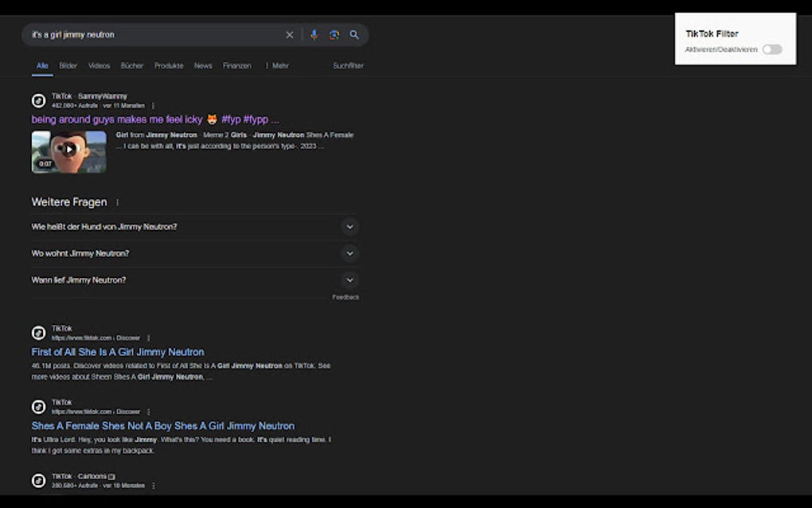Click TikTok favicon of Shes A Female result
812x508 pixels.
(x=39, y=407)
